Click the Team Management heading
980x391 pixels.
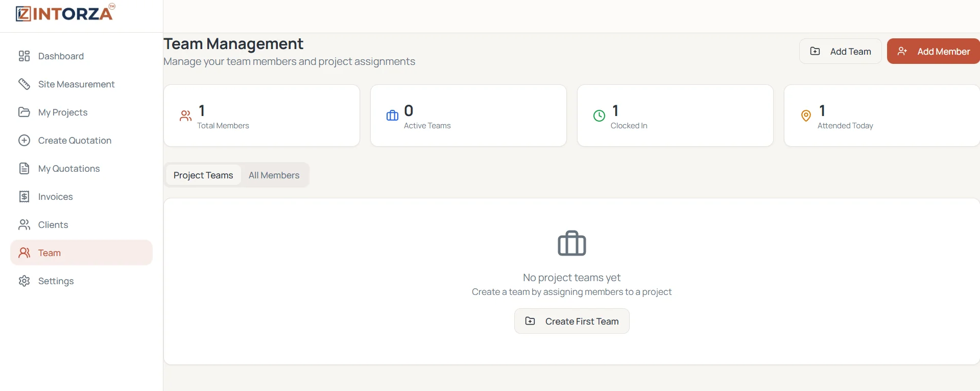(233, 44)
